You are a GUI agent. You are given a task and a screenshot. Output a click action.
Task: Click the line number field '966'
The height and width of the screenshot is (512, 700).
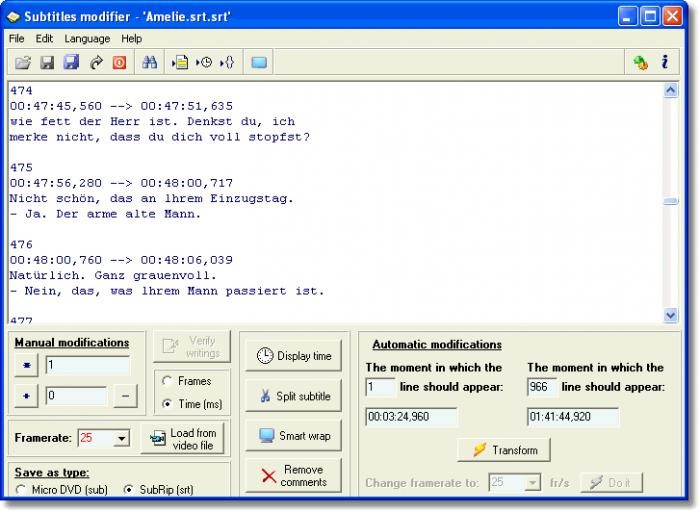(542, 387)
